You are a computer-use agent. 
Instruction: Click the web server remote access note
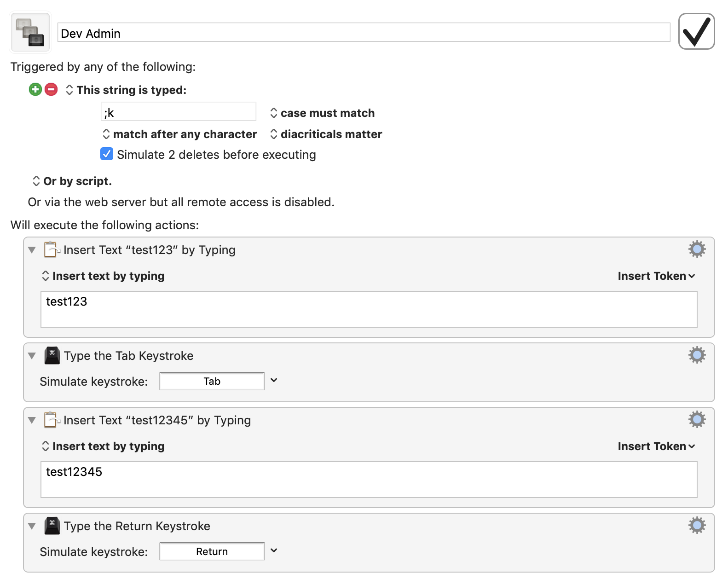tap(181, 202)
